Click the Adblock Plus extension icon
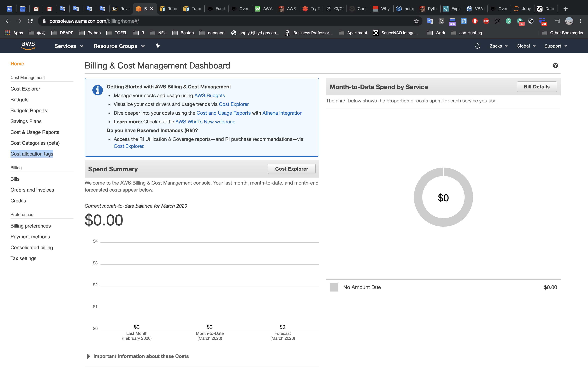588x367 pixels. pyautogui.click(x=486, y=21)
